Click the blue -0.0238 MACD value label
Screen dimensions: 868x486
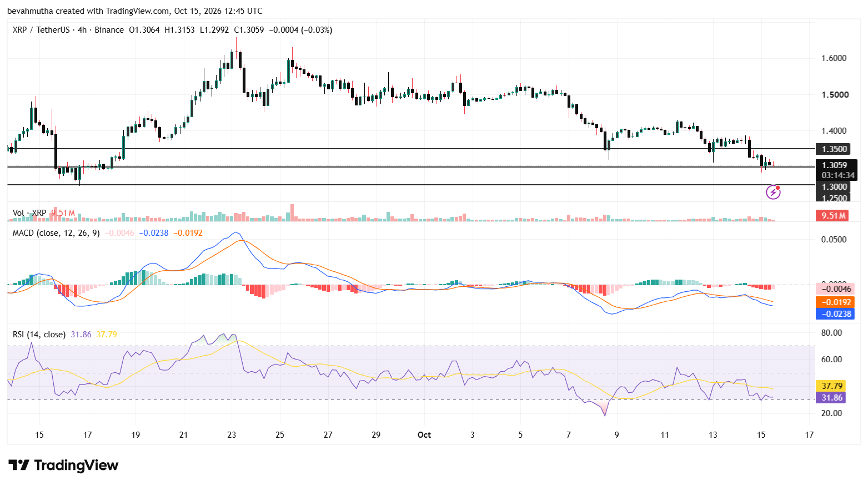(x=835, y=314)
